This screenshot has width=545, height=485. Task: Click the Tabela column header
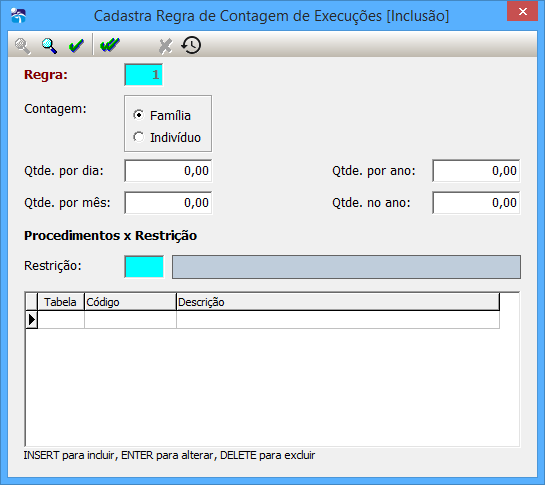(x=61, y=302)
